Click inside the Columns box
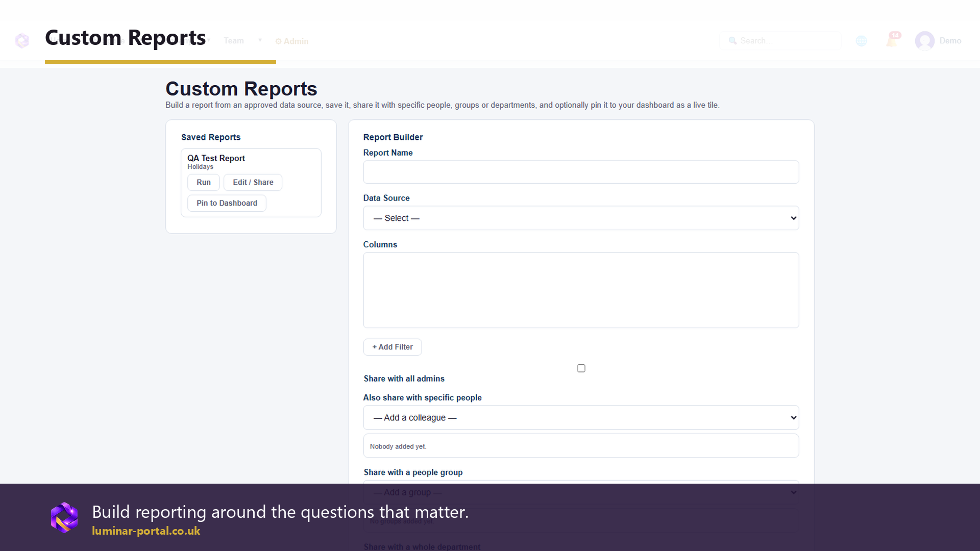 [x=581, y=290]
